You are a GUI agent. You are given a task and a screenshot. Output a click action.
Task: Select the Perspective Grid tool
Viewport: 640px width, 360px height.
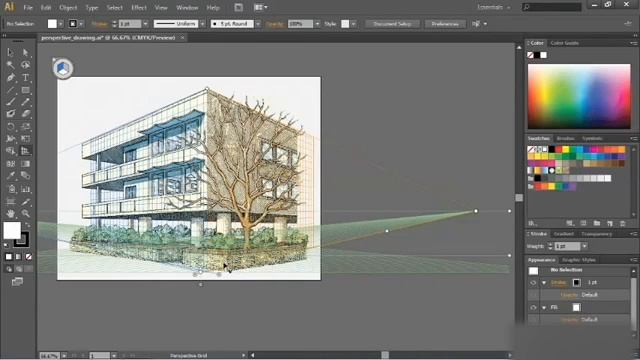[25, 151]
